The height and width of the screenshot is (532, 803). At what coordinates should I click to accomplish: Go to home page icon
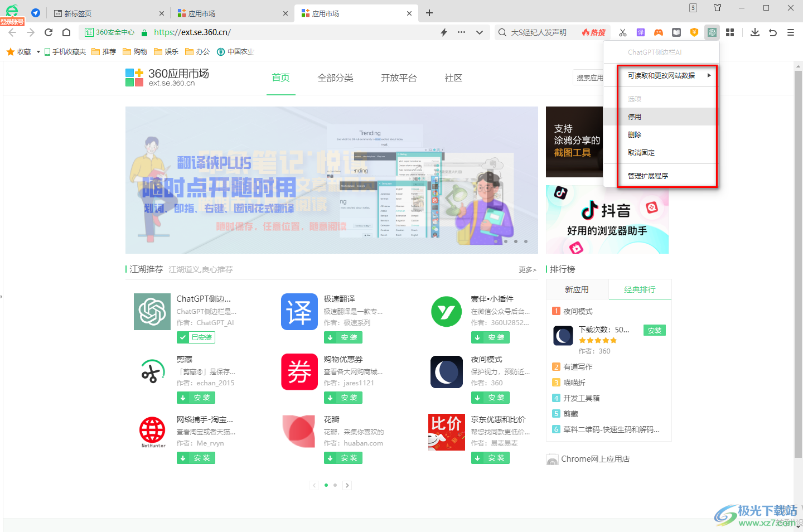pos(66,32)
